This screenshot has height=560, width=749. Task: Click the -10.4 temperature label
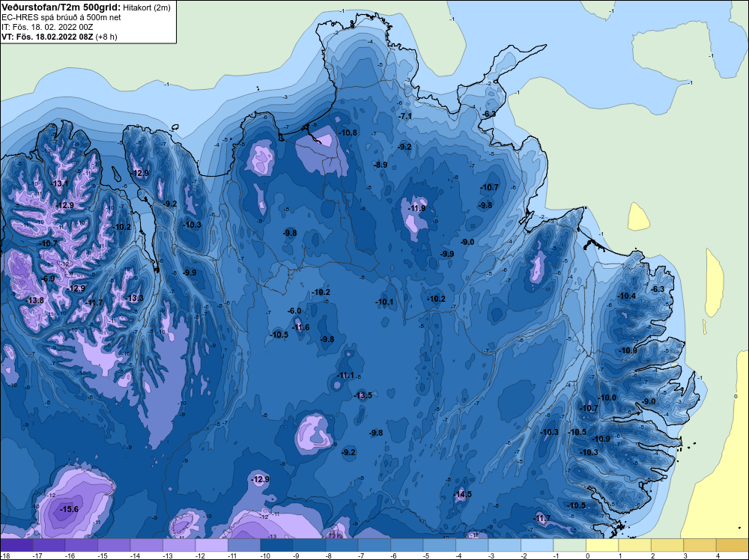coord(626,296)
